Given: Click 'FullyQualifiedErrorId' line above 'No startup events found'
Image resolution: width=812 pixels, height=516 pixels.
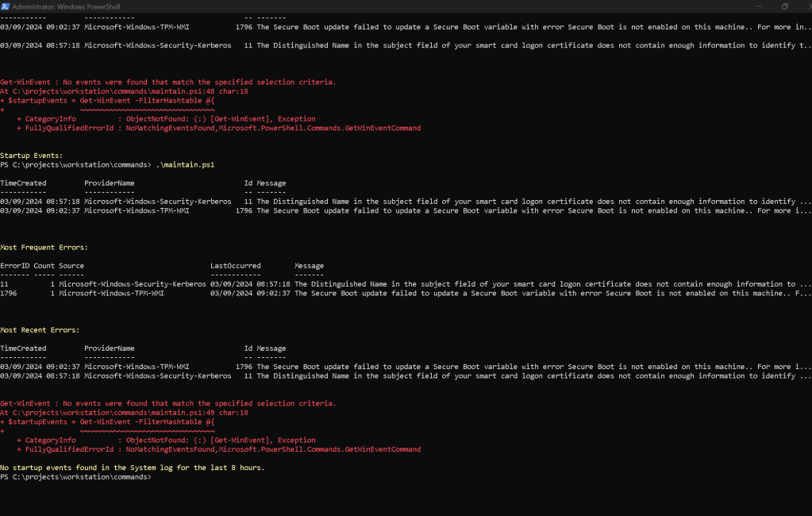Looking at the screenshot, I should click(218, 449).
